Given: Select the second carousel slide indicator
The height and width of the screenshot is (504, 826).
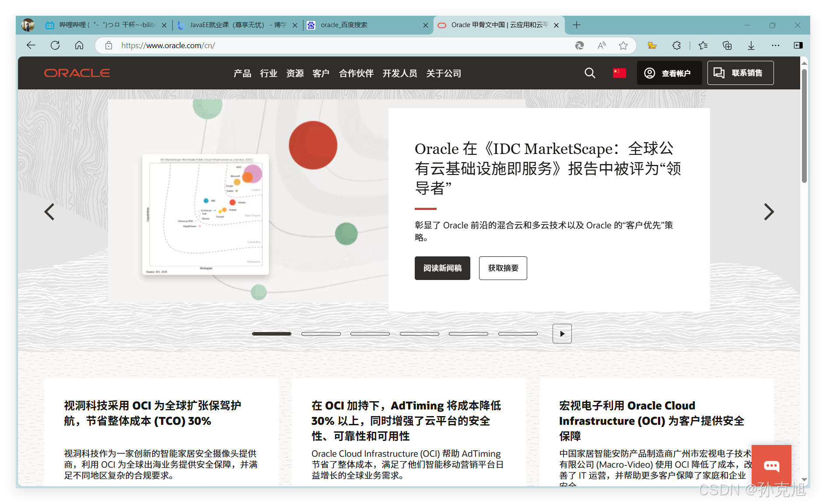Looking at the screenshot, I should click(x=321, y=334).
